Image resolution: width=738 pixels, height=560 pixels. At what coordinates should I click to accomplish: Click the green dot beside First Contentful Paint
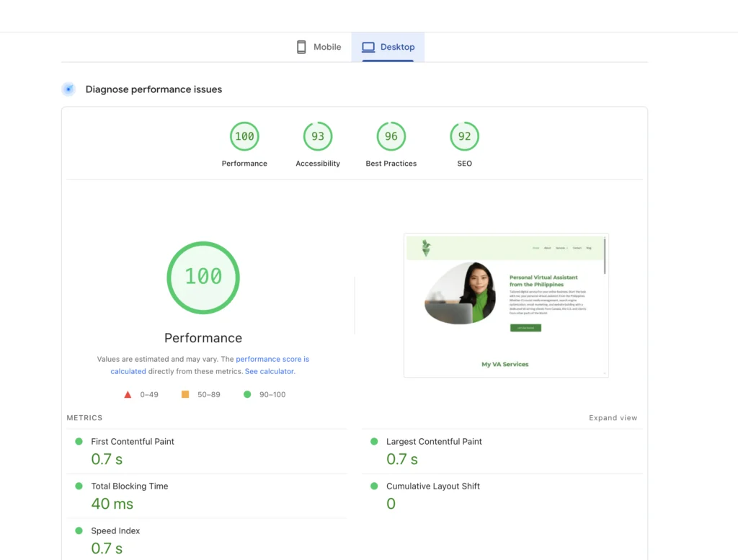pos(79,441)
